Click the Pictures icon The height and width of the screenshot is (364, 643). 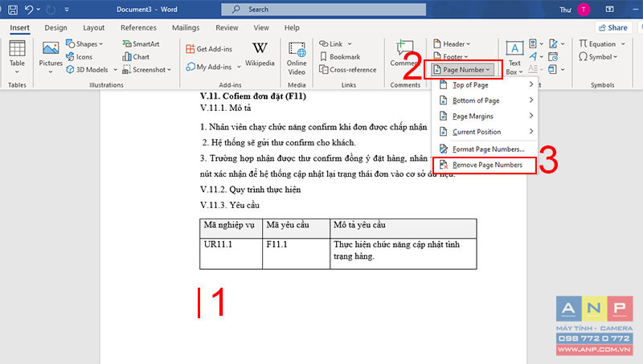pyautogui.click(x=51, y=49)
